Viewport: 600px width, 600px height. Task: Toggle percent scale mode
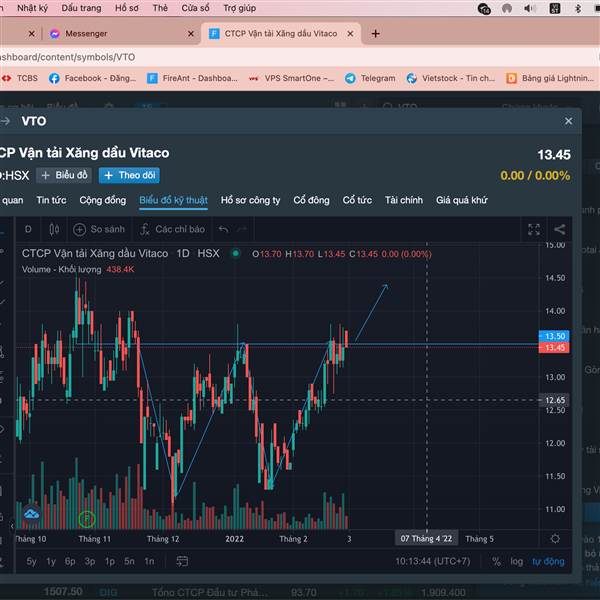tap(496, 561)
